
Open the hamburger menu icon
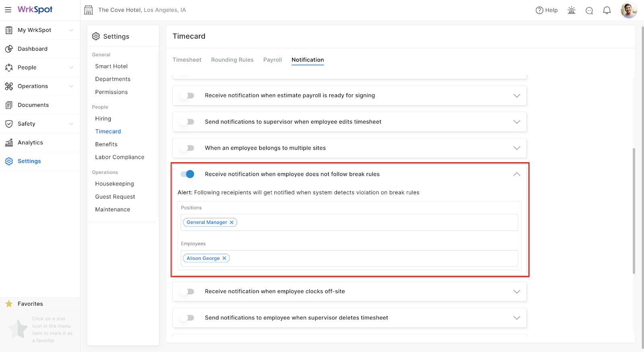pyautogui.click(x=8, y=10)
